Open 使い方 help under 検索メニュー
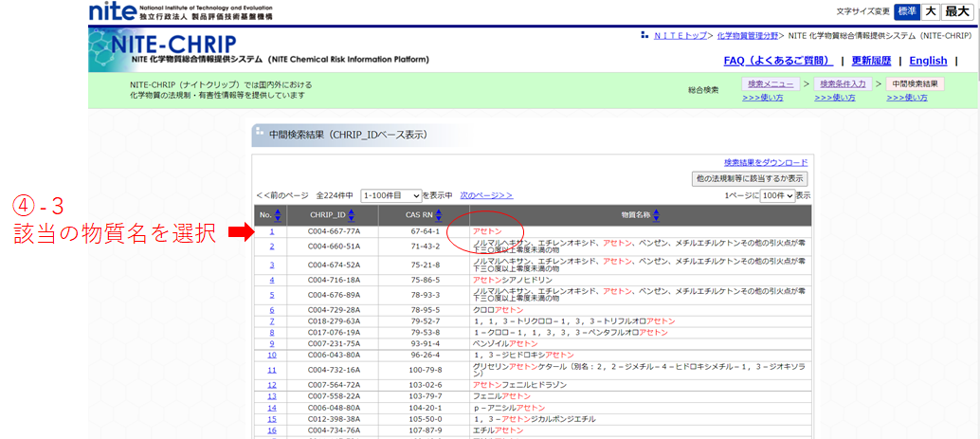This screenshot has height=439, width=980. click(763, 99)
